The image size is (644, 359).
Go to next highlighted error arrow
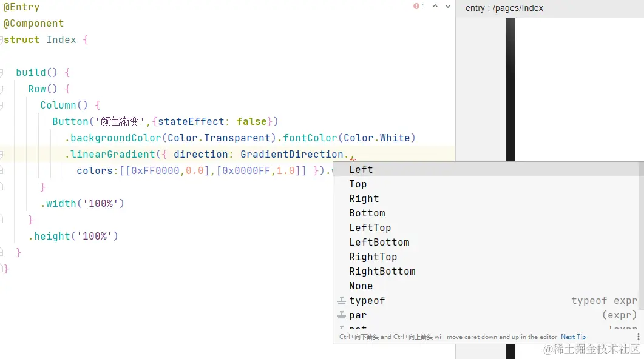(x=448, y=6)
